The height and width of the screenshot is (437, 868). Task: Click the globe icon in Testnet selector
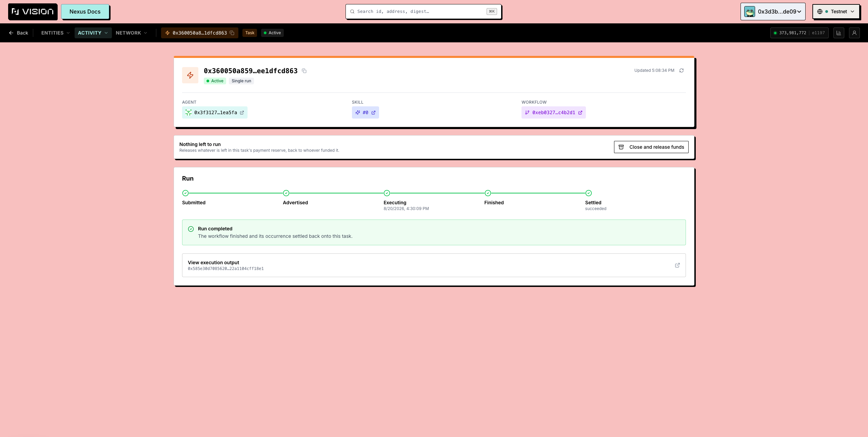click(820, 12)
